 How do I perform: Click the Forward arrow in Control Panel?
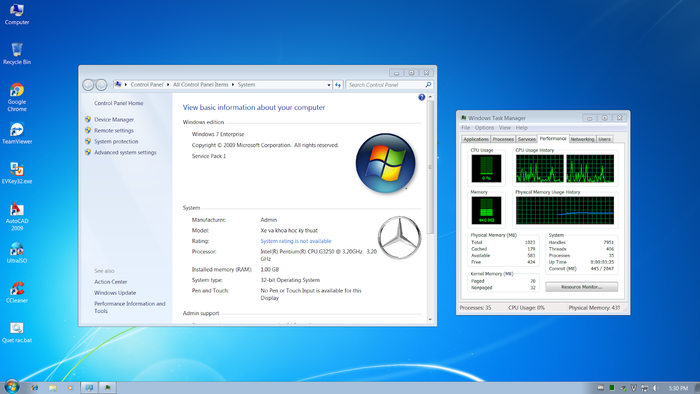(x=101, y=84)
